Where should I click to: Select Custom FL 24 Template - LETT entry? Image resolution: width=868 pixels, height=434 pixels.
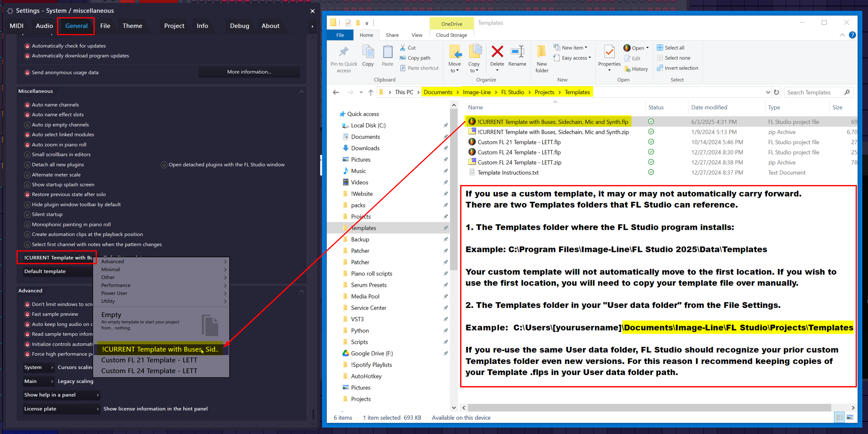tap(149, 371)
